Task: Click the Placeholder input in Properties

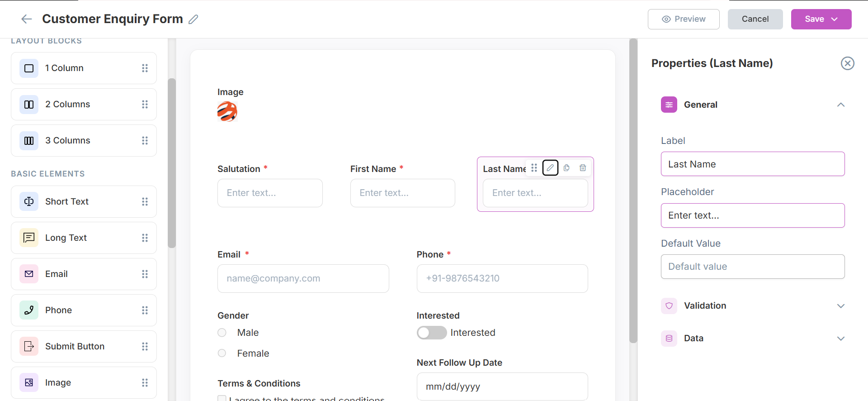Action: pos(753,215)
